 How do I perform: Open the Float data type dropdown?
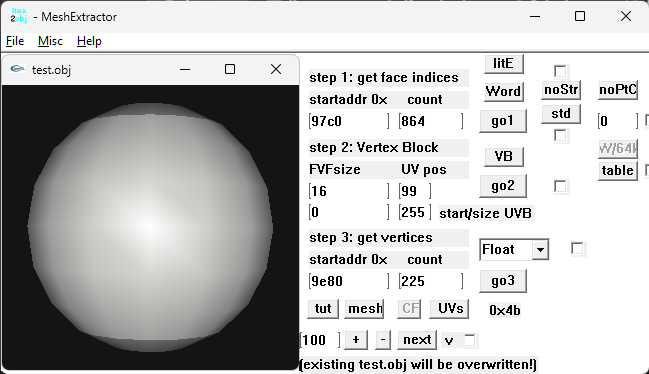pos(540,249)
